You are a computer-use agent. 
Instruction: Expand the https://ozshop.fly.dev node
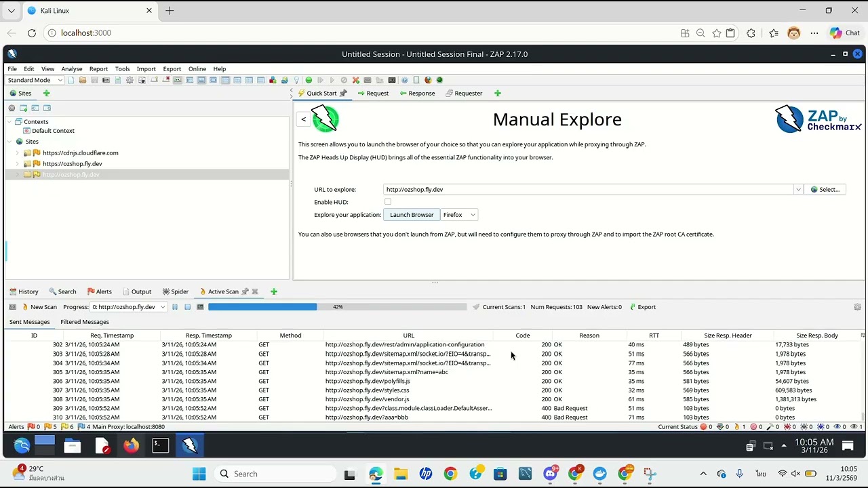pos(18,164)
